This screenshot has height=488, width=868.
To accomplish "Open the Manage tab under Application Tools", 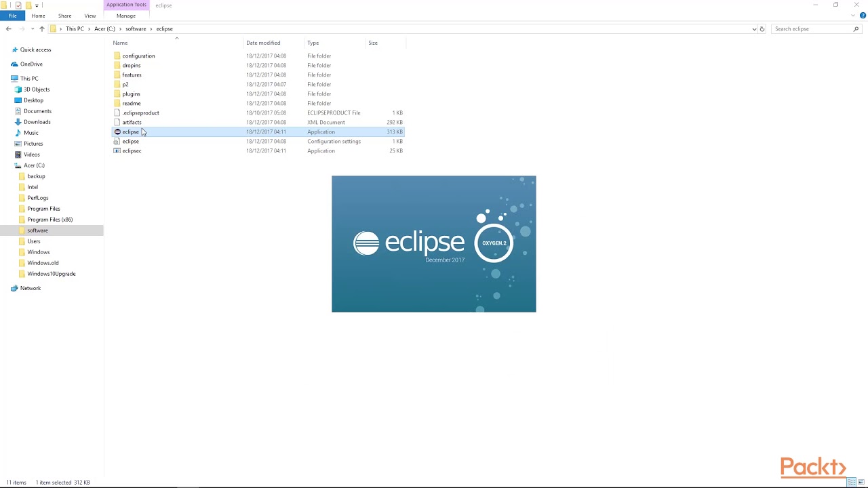I will pos(126,16).
